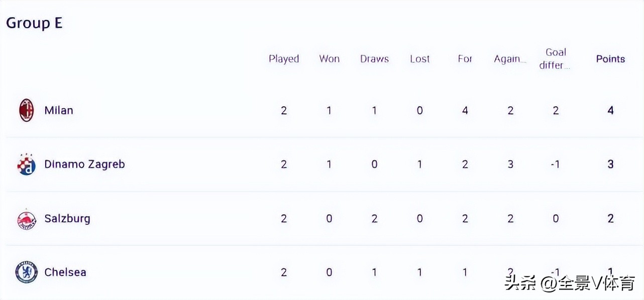644x300 pixels.
Task: Sort standings by Points header
Action: [610, 59]
